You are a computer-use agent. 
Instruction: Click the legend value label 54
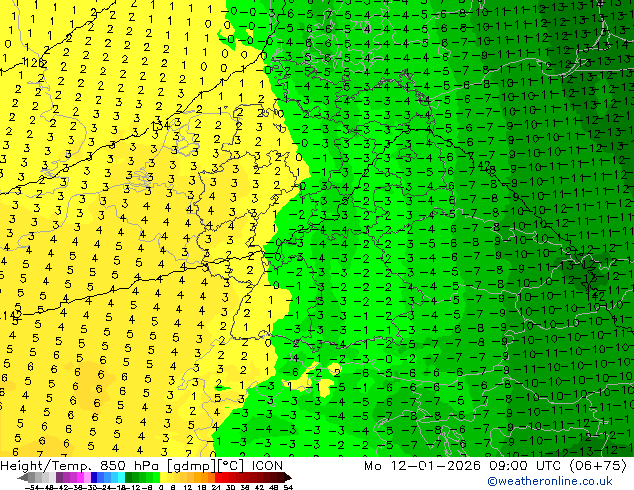[x=288, y=488]
